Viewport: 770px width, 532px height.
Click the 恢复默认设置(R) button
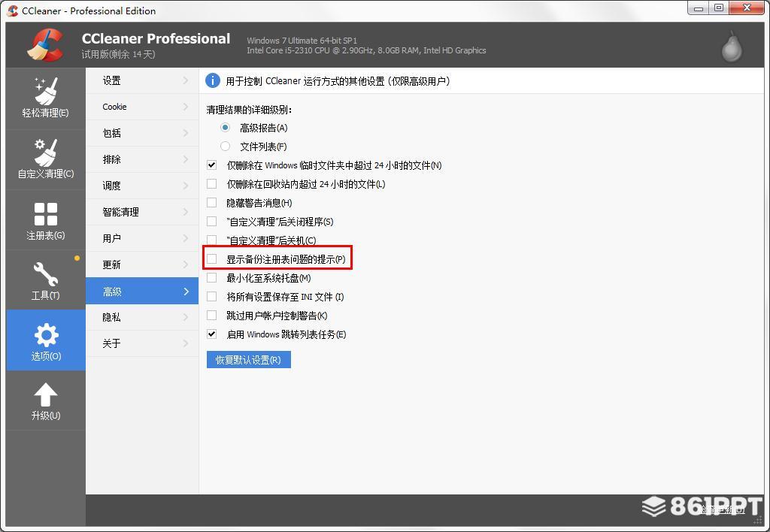pyautogui.click(x=248, y=360)
